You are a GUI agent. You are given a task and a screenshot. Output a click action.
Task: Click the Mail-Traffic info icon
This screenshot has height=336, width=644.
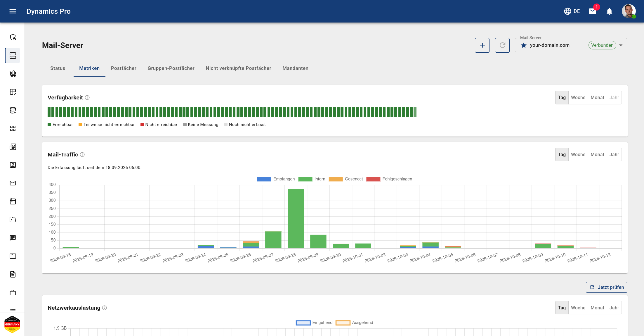(82, 154)
